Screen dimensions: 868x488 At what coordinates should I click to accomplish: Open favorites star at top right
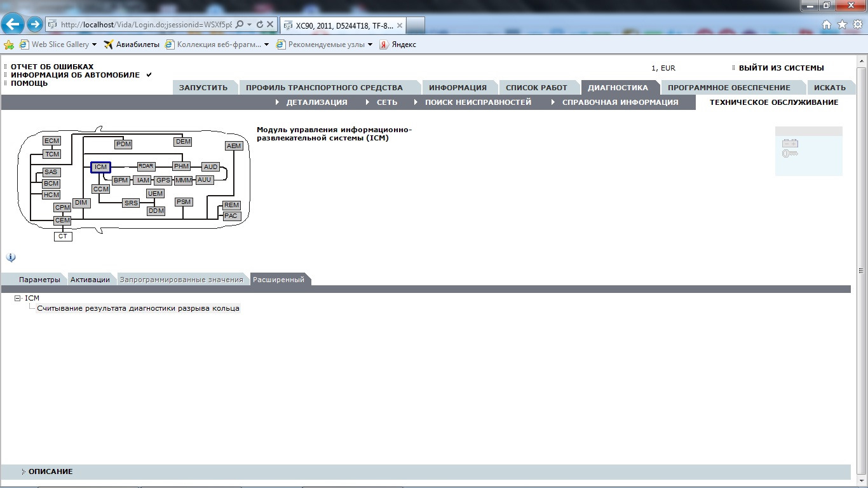pyautogui.click(x=842, y=25)
